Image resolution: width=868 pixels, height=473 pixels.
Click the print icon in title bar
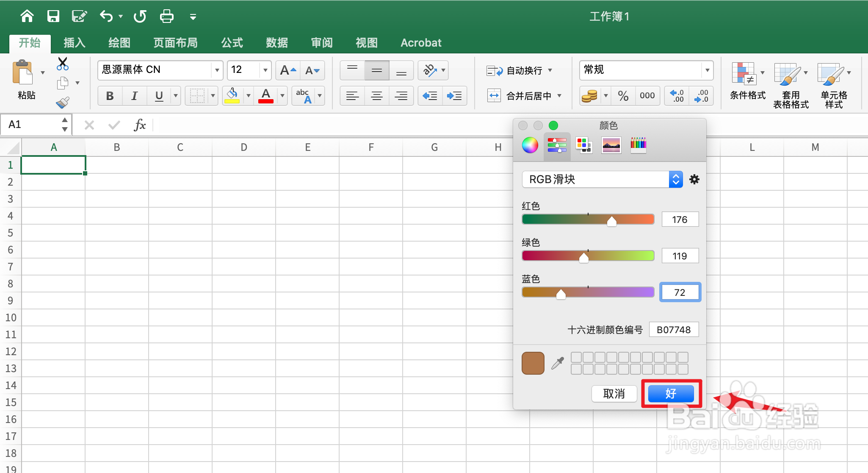coord(166,17)
